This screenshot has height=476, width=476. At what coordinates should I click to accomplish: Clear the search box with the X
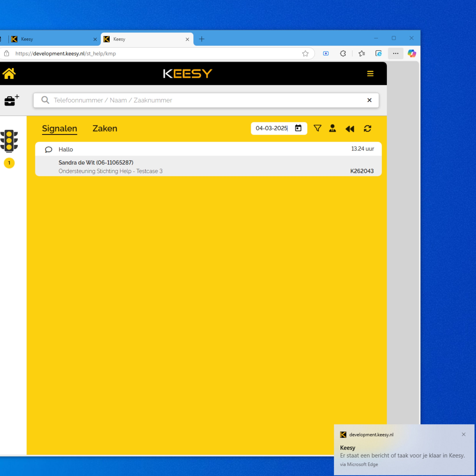click(369, 100)
